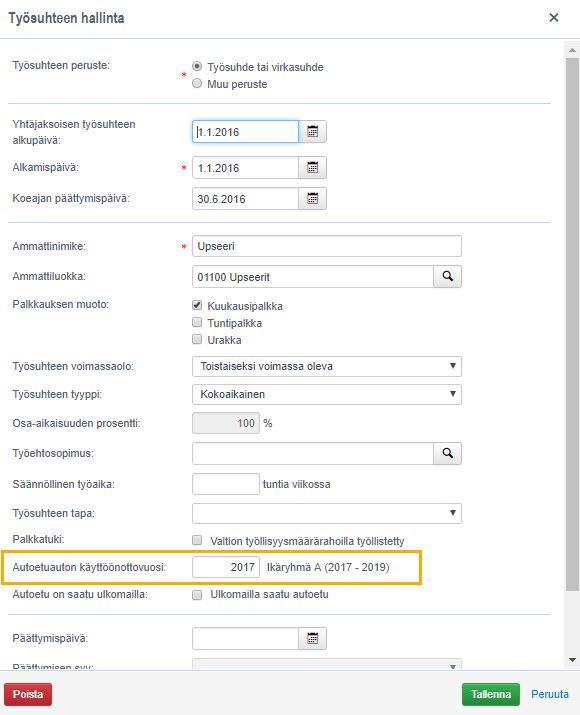Close the Työsuhteen hallinta dialog

pos(554,17)
